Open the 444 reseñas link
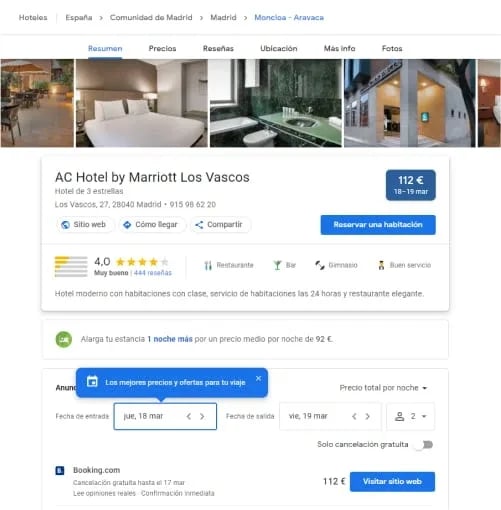The height and width of the screenshot is (510, 501). [153, 273]
